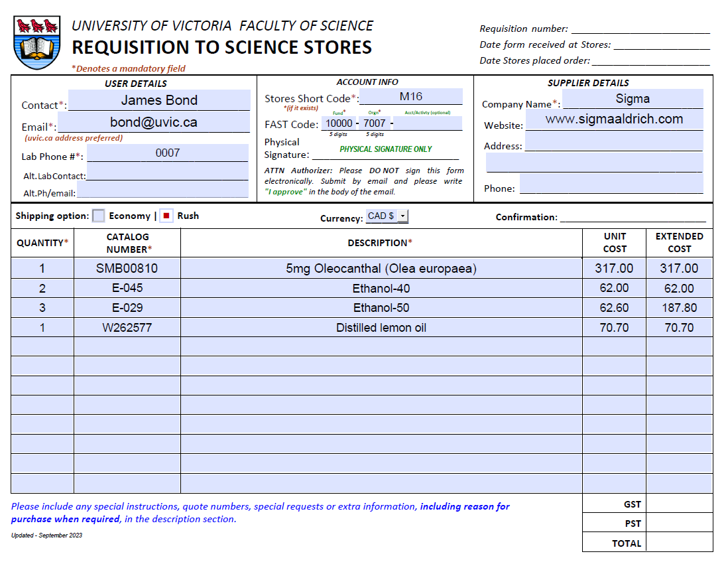Select the Stores Short Code field M16
This screenshot has height=564, width=728.
pos(411,96)
